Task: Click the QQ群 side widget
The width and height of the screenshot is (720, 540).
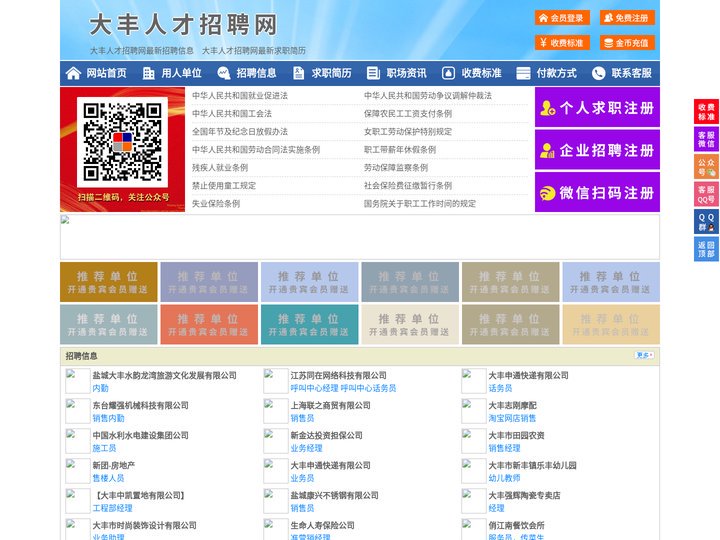Action: point(706,222)
